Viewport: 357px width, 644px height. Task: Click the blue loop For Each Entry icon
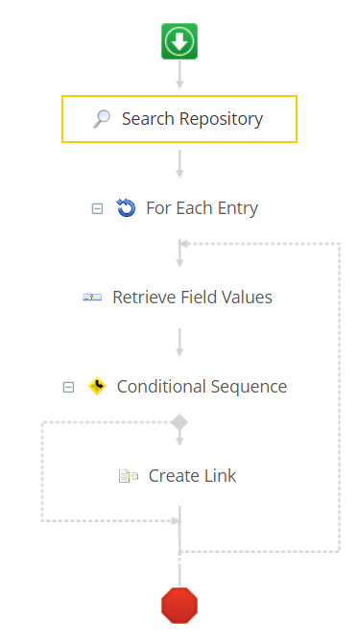pos(126,208)
